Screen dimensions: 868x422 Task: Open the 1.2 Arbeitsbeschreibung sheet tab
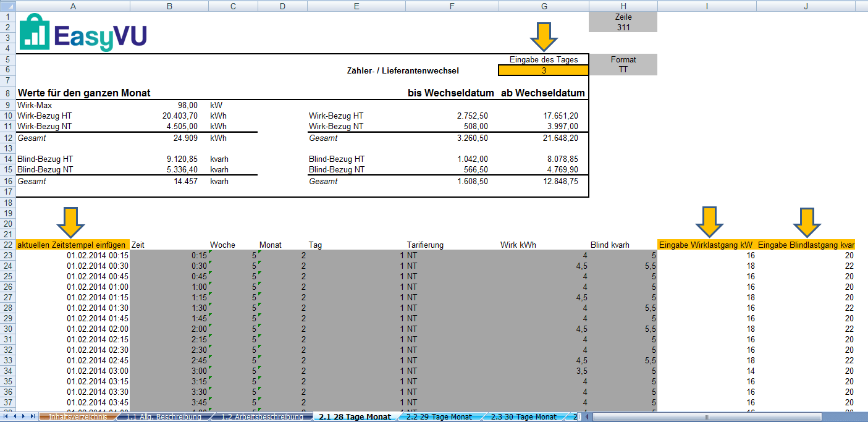pos(262,417)
